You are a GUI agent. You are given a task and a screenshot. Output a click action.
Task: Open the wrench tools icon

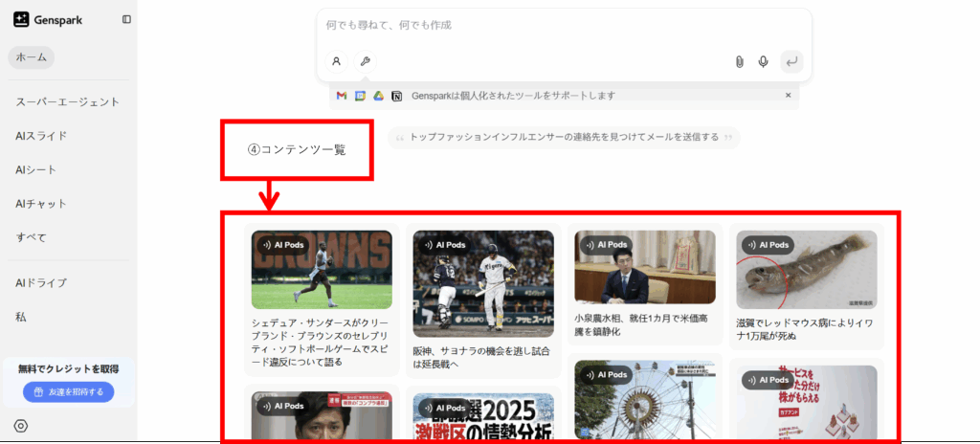pyautogui.click(x=365, y=61)
